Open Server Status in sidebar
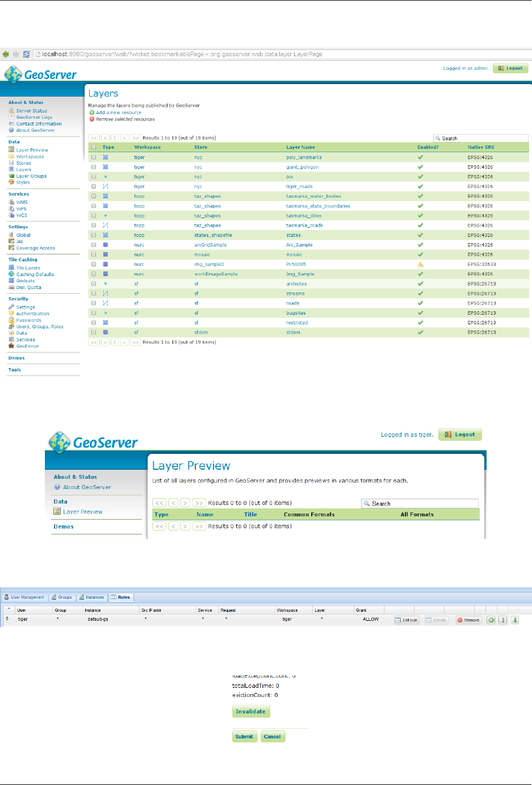Image resolution: width=532 pixels, height=785 pixels. click(31, 111)
